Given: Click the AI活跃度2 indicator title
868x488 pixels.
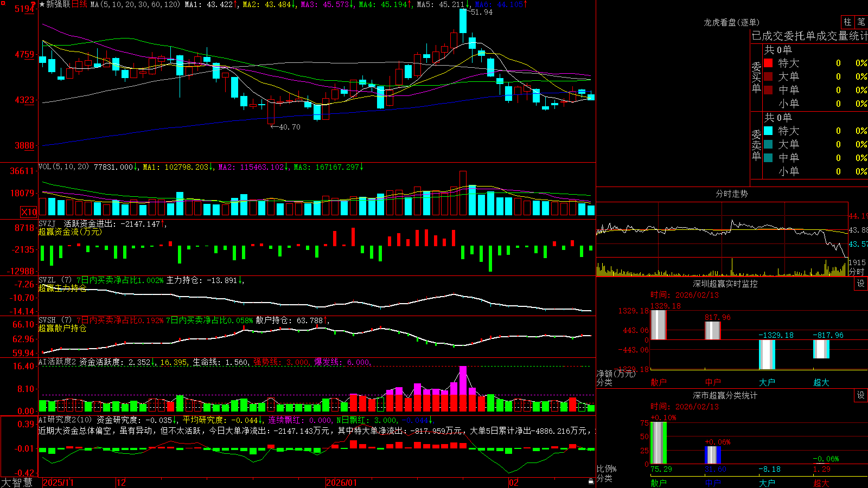Looking at the screenshot, I should pos(58,362).
